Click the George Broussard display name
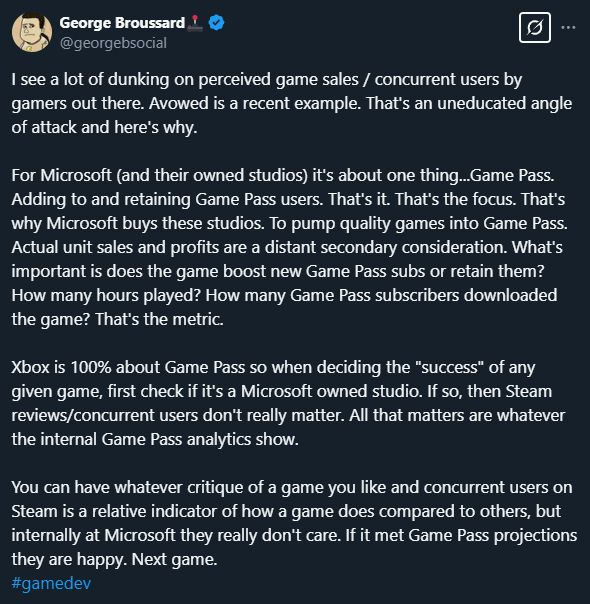This screenshot has width=590, height=604. click(122, 23)
